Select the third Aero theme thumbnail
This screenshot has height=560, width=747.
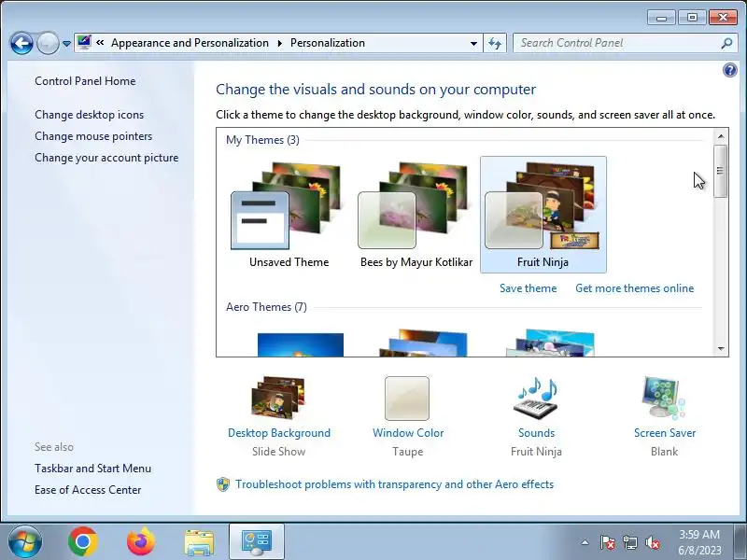(x=550, y=343)
